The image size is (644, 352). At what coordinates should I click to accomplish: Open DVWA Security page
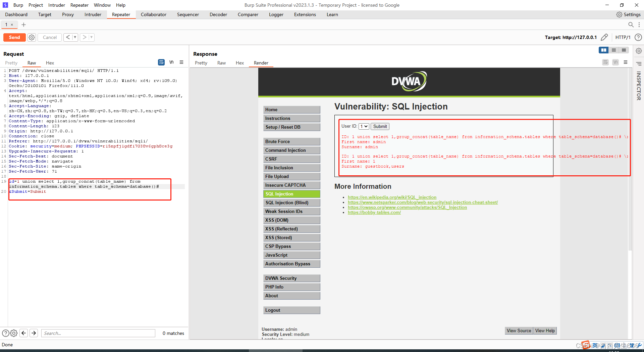tap(292, 278)
